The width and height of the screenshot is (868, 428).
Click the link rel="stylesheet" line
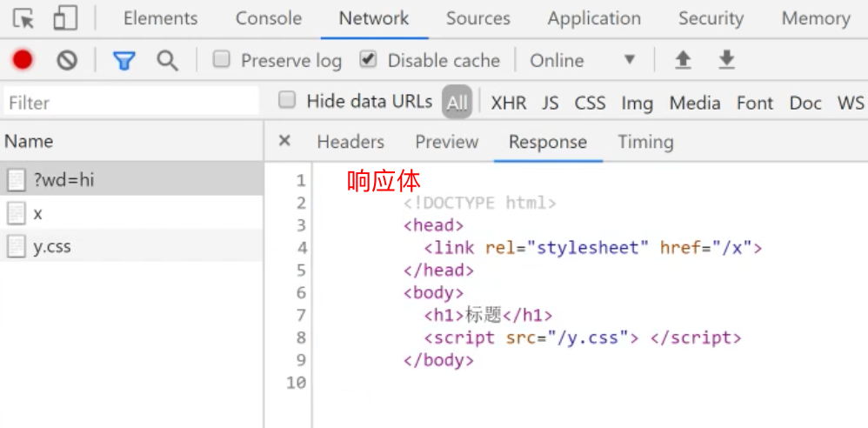[x=593, y=248]
